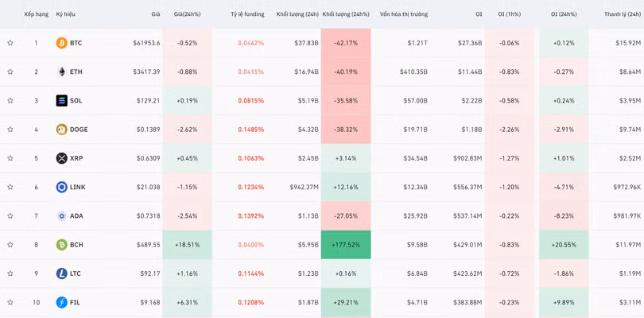
Task: Click the Ethereum diamond logo icon
Action: pyautogui.click(x=62, y=72)
